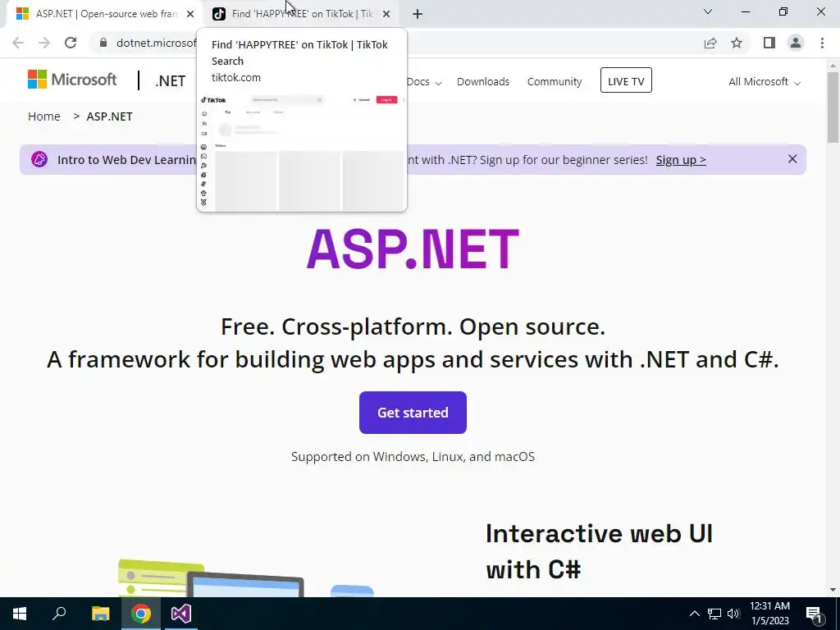Open the notification center icon
The height and width of the screenshot is (630, 840).
(x=815, y=614)
